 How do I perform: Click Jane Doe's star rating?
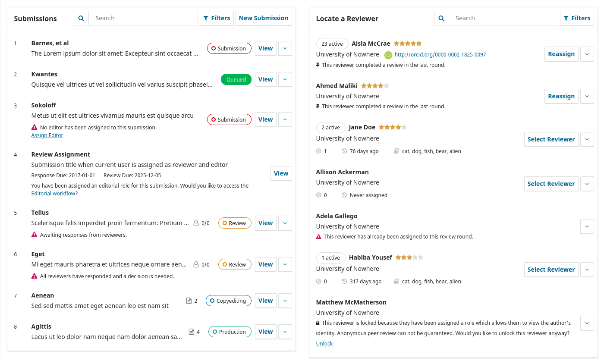392,127
